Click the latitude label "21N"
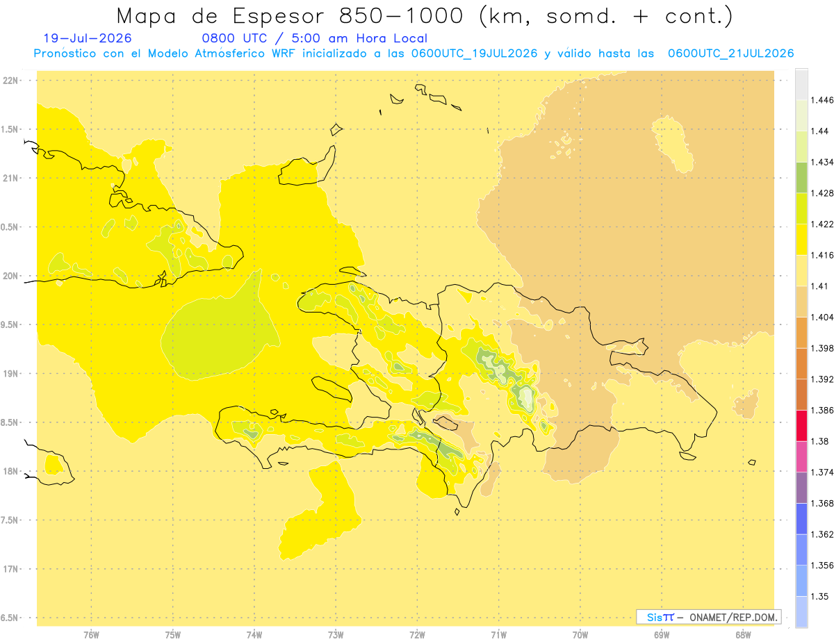Image resolution: width=834 pixels, height=644 pixels. point(10,179)
